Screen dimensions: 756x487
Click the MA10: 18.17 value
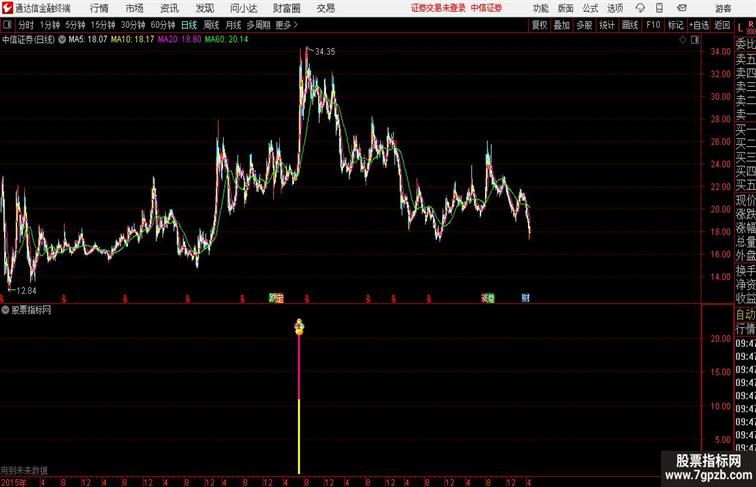click(x=133, y=40)
